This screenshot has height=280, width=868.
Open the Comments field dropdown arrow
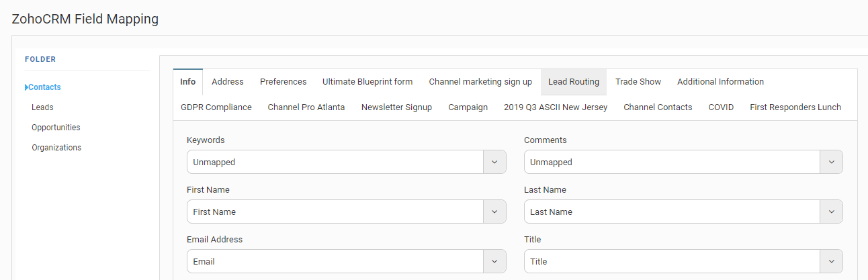click(x=831, y=162)
